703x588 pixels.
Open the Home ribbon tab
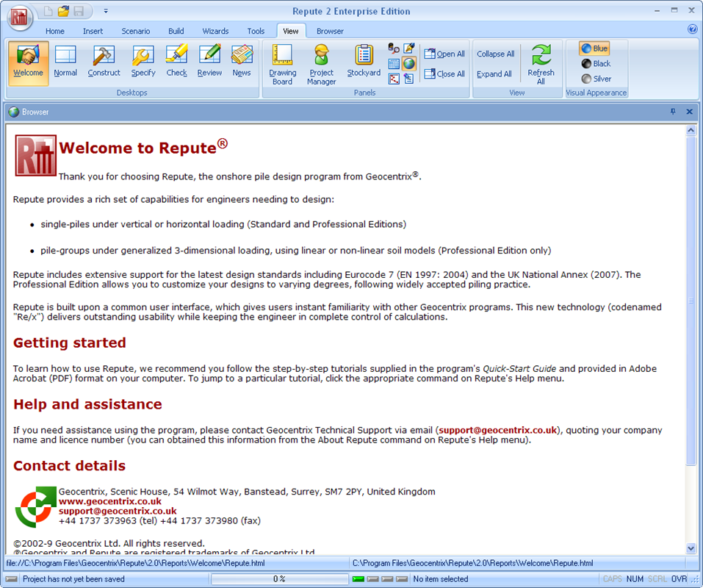pos(54,31)
